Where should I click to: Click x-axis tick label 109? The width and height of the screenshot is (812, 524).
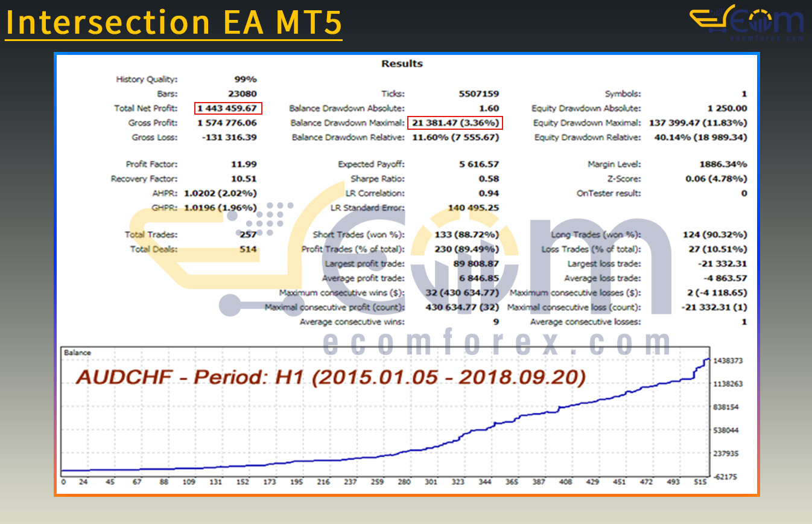coord(189,482)
